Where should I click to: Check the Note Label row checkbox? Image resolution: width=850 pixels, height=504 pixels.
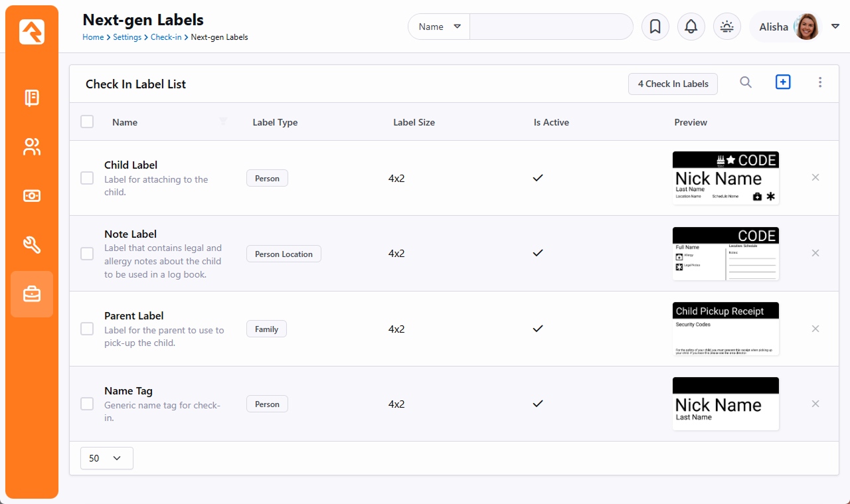(87, 254)
